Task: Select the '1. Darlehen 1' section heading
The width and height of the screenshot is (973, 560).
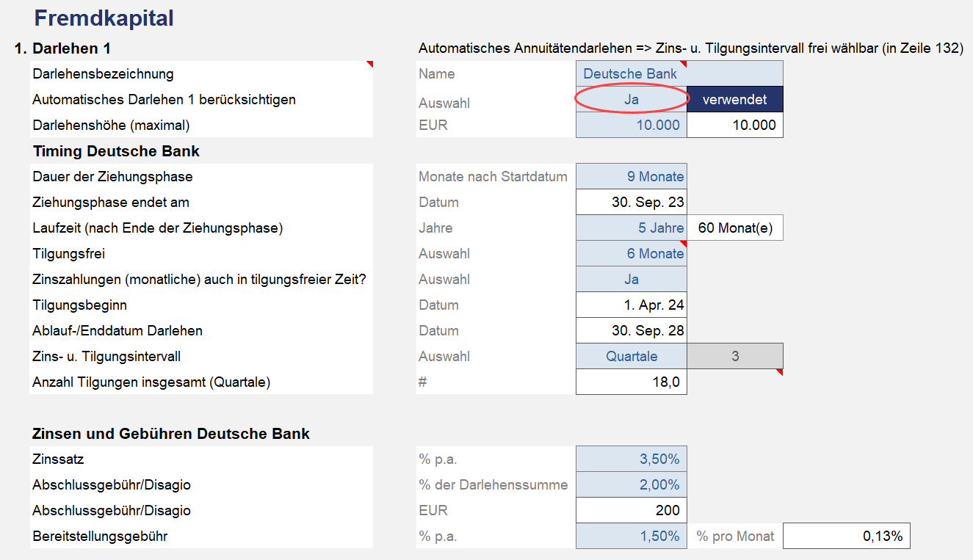Action: [x=62, y=48]
